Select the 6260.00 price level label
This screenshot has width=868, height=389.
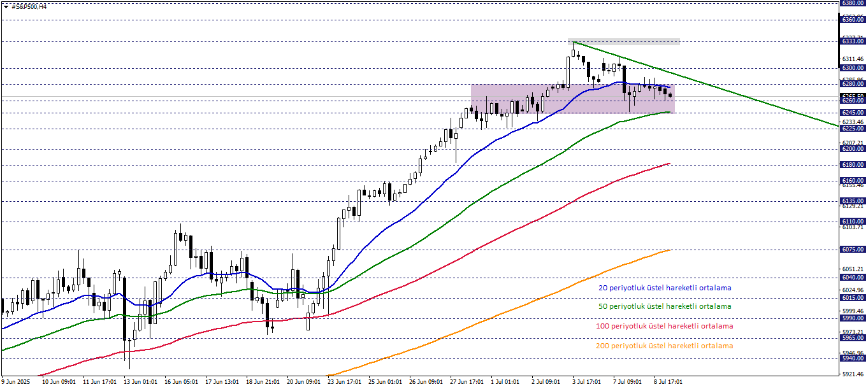click(853, 100)
